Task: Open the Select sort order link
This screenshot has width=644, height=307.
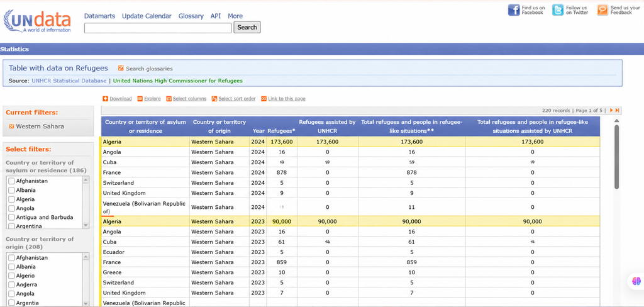Action: pos(237,99)
